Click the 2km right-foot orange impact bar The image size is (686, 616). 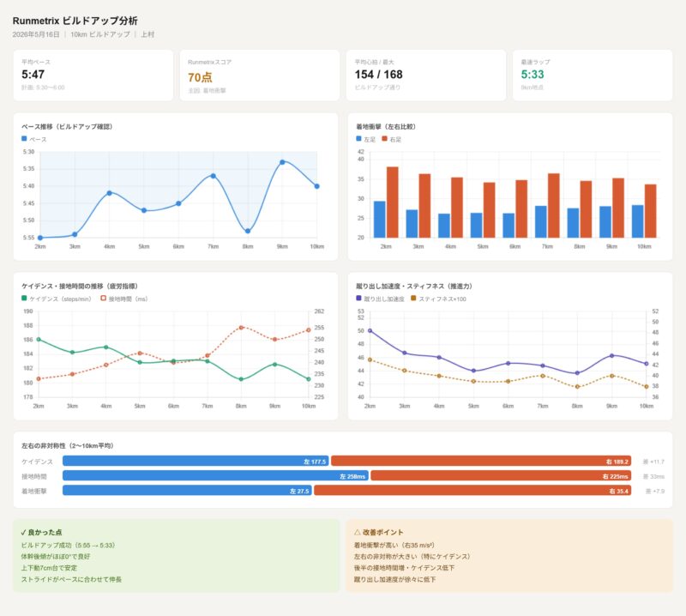point(393,202)
